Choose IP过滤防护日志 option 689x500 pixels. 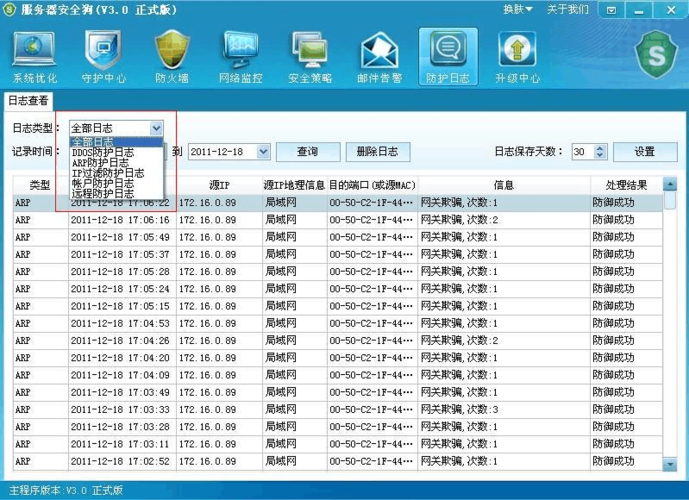pyautogui.click(x=116, y=173)
